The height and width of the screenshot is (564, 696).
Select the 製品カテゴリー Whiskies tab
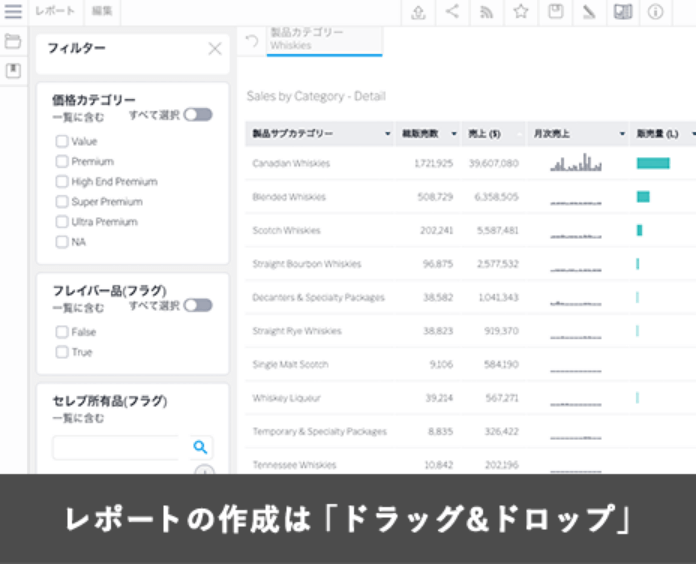324,40
